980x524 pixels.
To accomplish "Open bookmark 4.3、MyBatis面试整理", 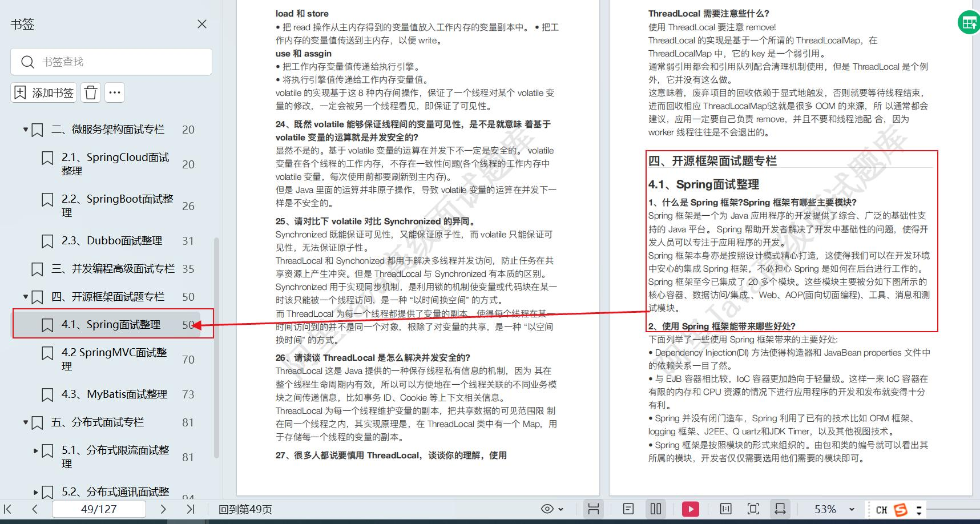I will point(114,394).
